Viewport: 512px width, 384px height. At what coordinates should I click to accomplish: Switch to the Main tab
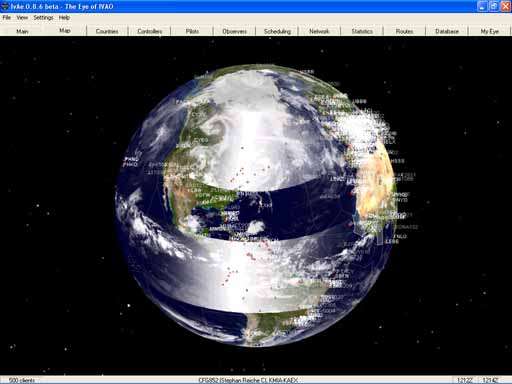click(x=22, y=31)
